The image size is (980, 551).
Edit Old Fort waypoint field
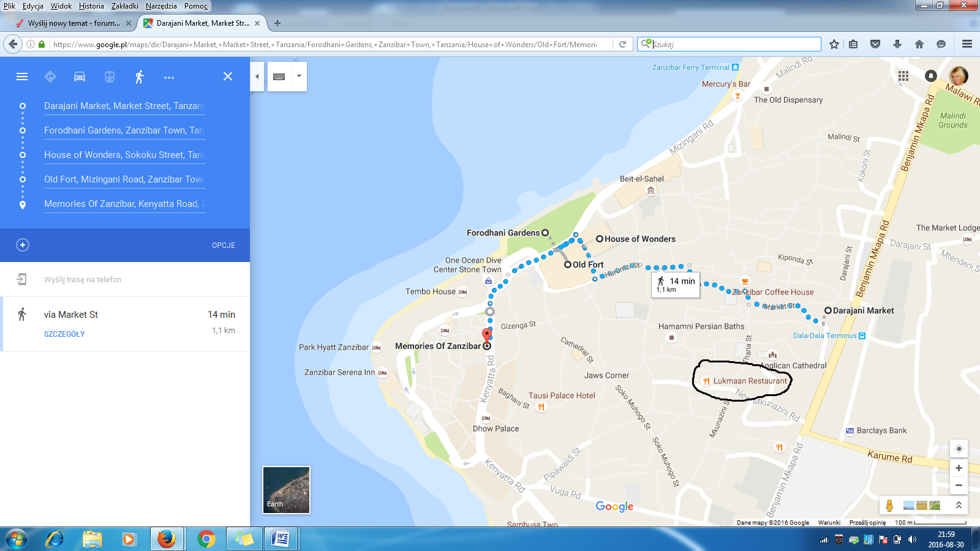[124, 179]
